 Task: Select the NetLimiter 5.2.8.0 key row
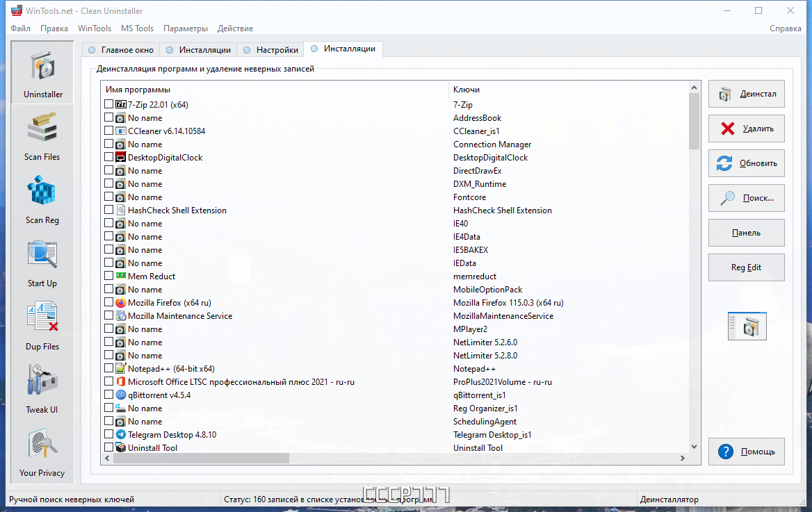[x=485, y=355]
